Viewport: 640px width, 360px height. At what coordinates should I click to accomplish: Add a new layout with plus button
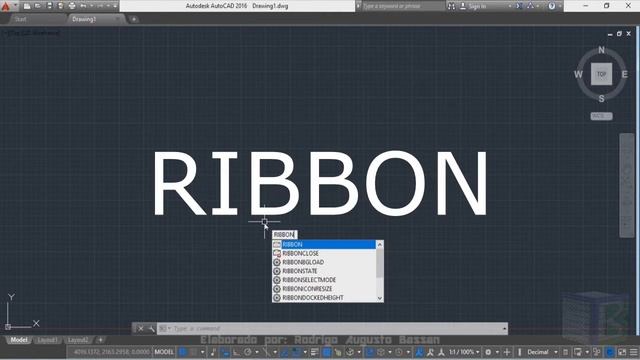tap(100, 340)
